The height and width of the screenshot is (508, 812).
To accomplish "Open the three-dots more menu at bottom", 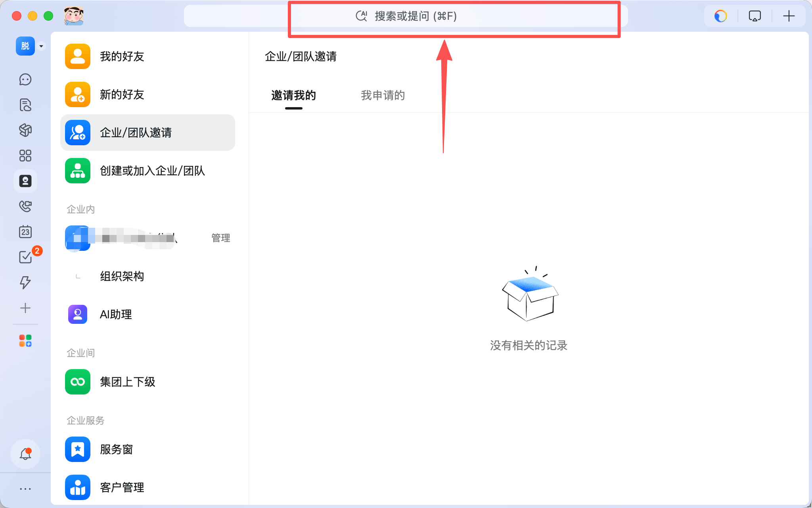I will pyautogui.click(x=25, y=489).
